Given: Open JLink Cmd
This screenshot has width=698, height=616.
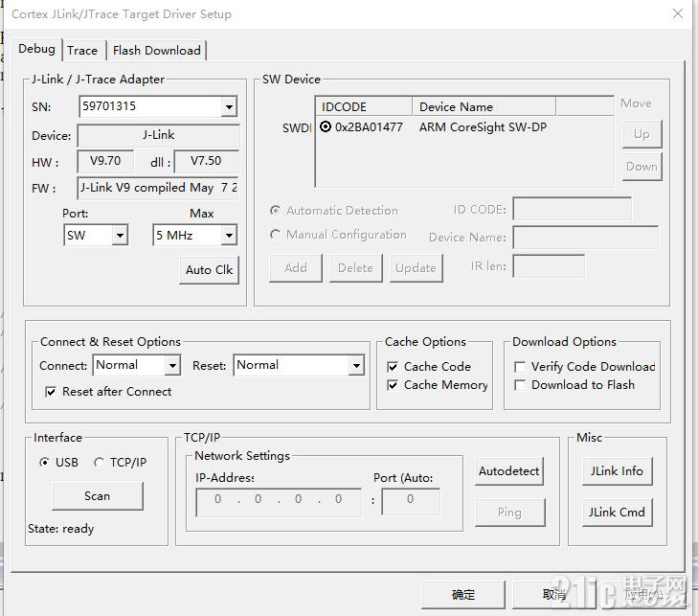Looking at the screenshot, I should (x=618, y=513).
